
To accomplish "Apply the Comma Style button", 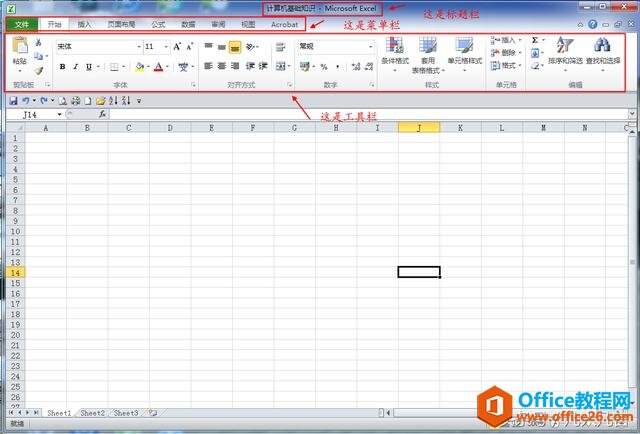I will click(337, 67).
